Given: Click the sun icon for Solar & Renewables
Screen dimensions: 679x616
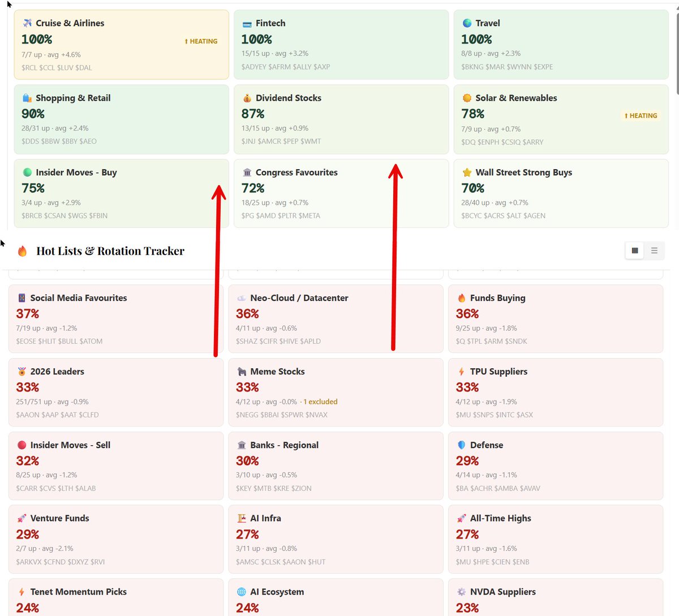Looking at the screenshot, I should click(x=467, y=98).
